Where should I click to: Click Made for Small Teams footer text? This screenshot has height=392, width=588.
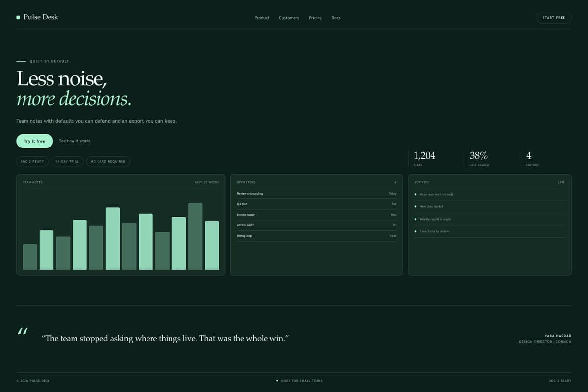(302, 381)
